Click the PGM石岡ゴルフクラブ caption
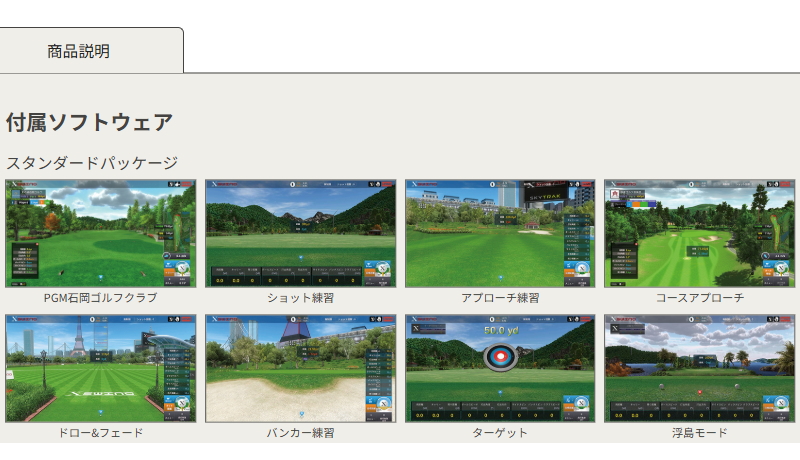 click(x=101, y=298)
